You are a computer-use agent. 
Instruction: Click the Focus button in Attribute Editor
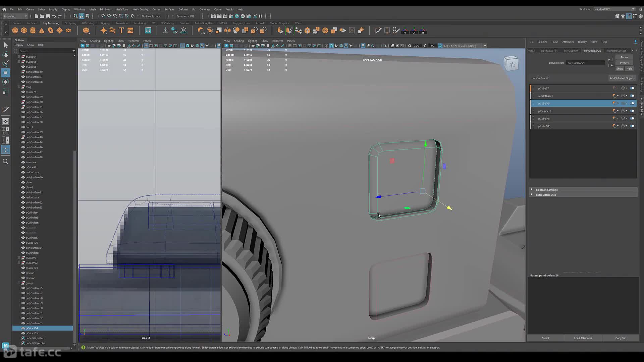pyautogui.click(x=624, y=57)
